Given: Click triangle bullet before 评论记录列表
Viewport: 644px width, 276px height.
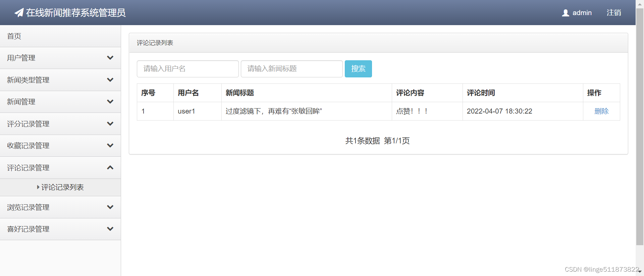Looking at the screenshot, I should point(38,187).
